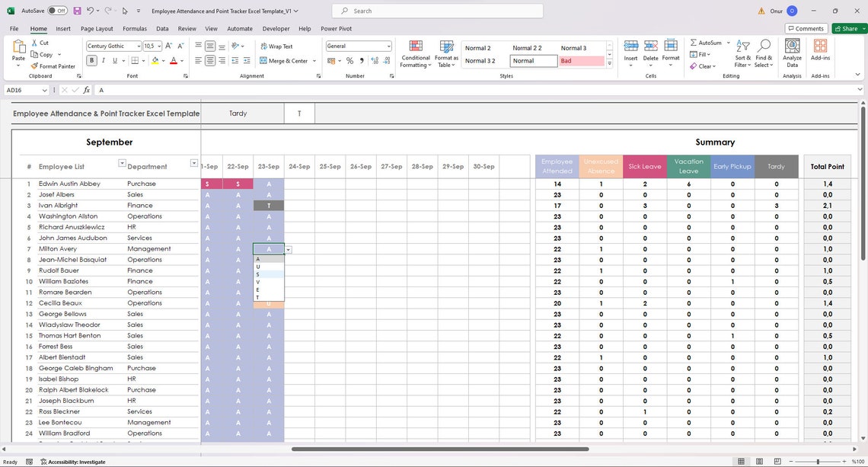
Task: Click the Share button
Action: point(847,28)
